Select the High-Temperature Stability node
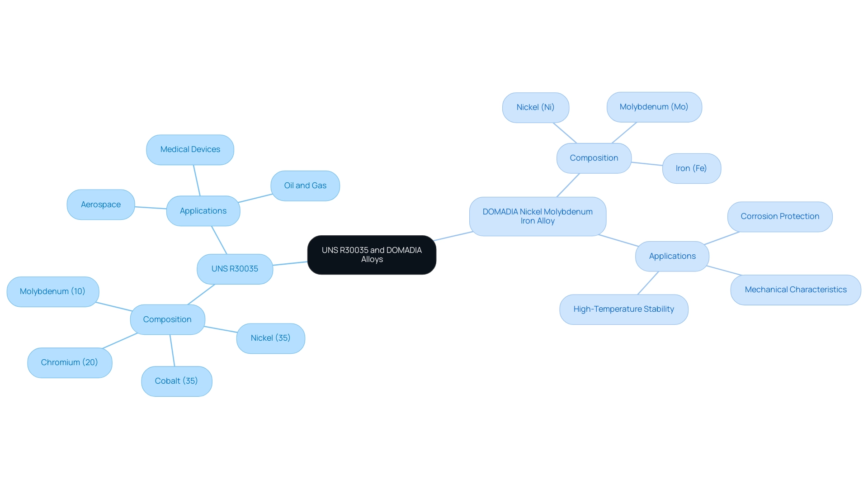This screenshot has width=868, height=490. (625, 309)
